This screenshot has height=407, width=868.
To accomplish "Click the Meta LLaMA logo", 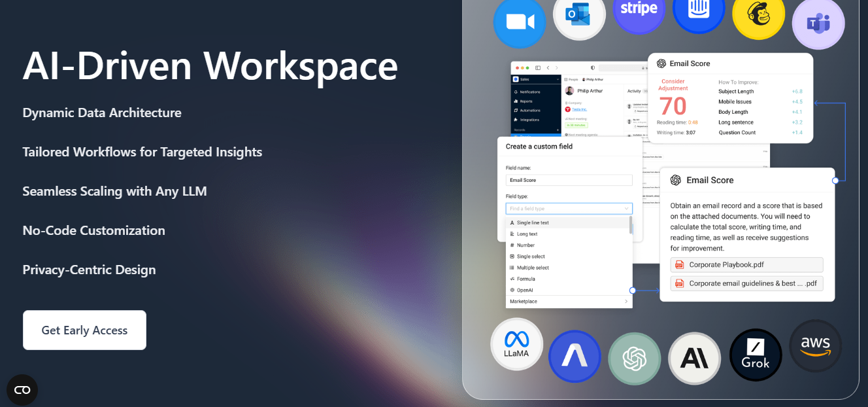I will click(x=516, y=344).
